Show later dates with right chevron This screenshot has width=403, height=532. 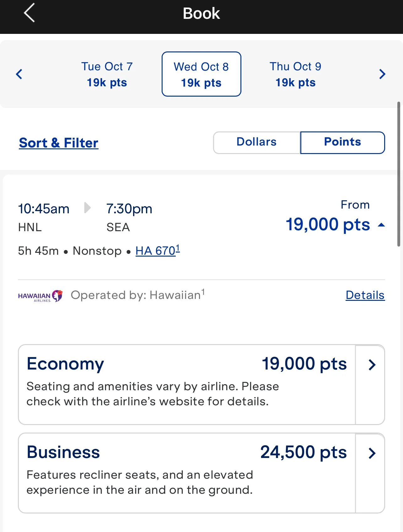coord(382,74)
